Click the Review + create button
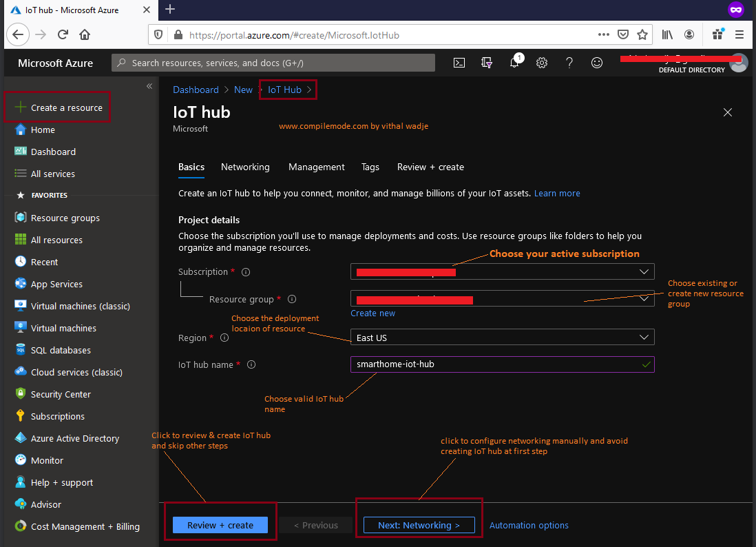The image size is (756, 547). click(x=220, y=524)
